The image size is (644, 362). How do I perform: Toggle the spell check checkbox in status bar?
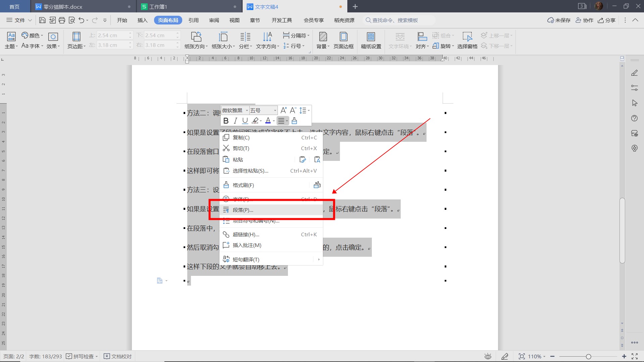pos(69,356)
